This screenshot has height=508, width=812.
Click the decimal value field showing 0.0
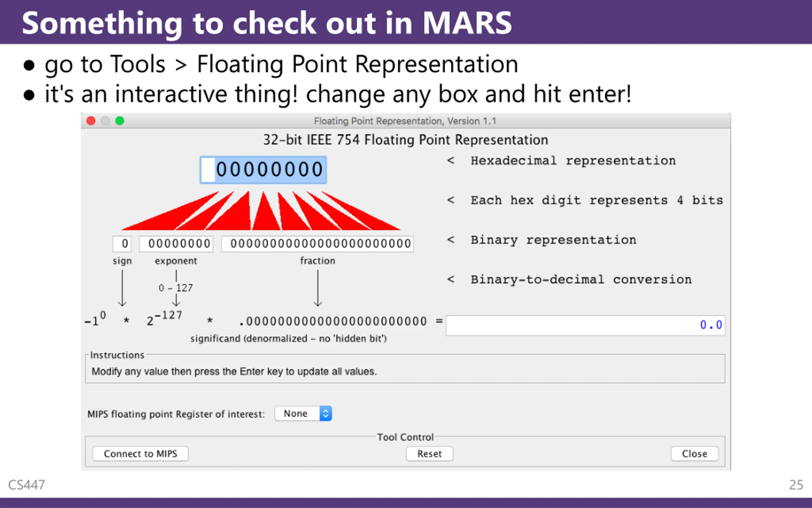pyautogui.click(x=585, y=325)
